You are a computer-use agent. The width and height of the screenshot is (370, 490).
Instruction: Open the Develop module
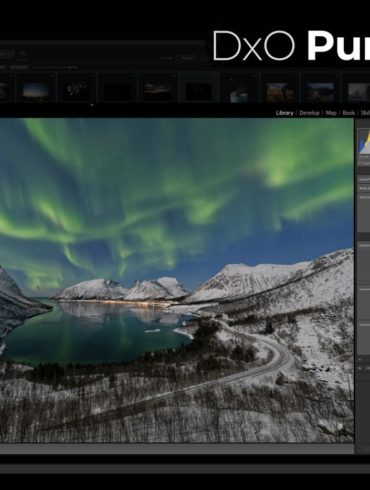[309, 113]
